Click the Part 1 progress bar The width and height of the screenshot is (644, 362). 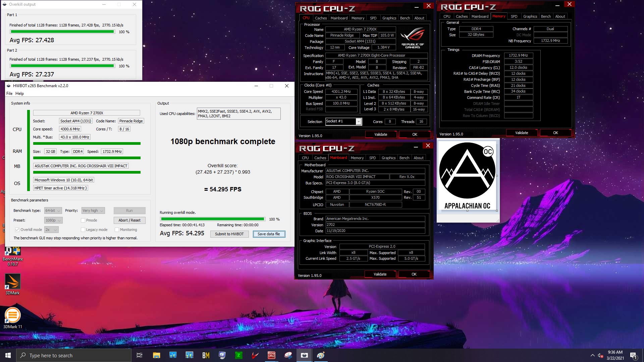(x=62, y=32)
